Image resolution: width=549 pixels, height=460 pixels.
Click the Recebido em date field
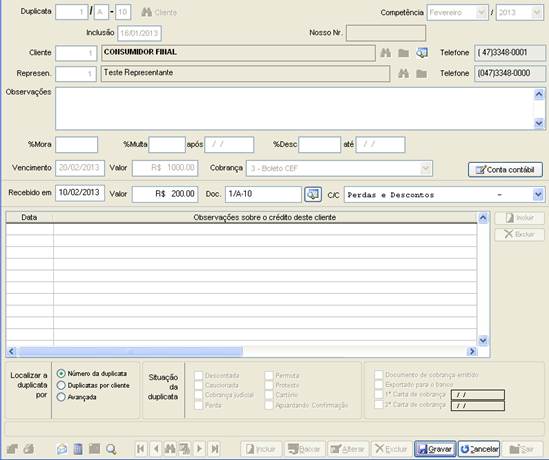(80, 193)
